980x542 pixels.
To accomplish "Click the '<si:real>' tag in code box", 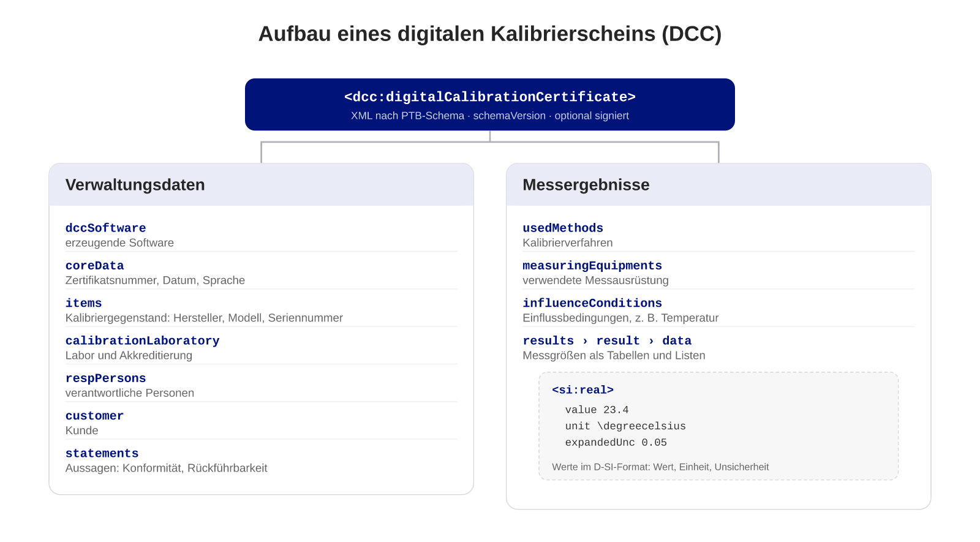I will click(x=582, y=390).
